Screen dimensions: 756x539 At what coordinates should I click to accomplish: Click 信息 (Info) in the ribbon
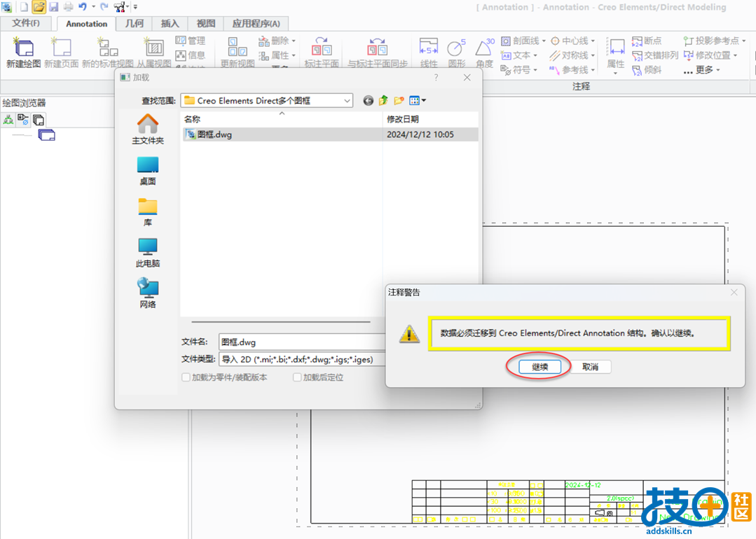(x=191, y=55)
